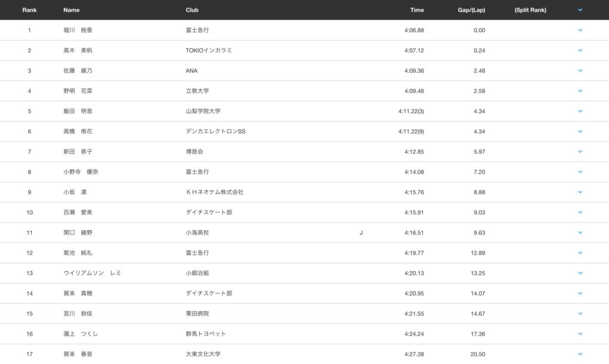The image size is (609, 364).
Task: Expand split details for rank 2 髙木 美帆
Action: pos(580,51)
